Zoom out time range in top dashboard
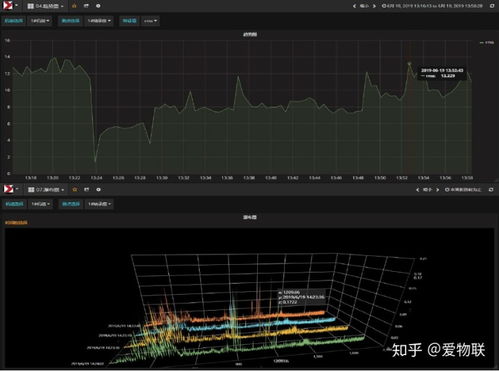499x371 pixels. pos(364,6)
